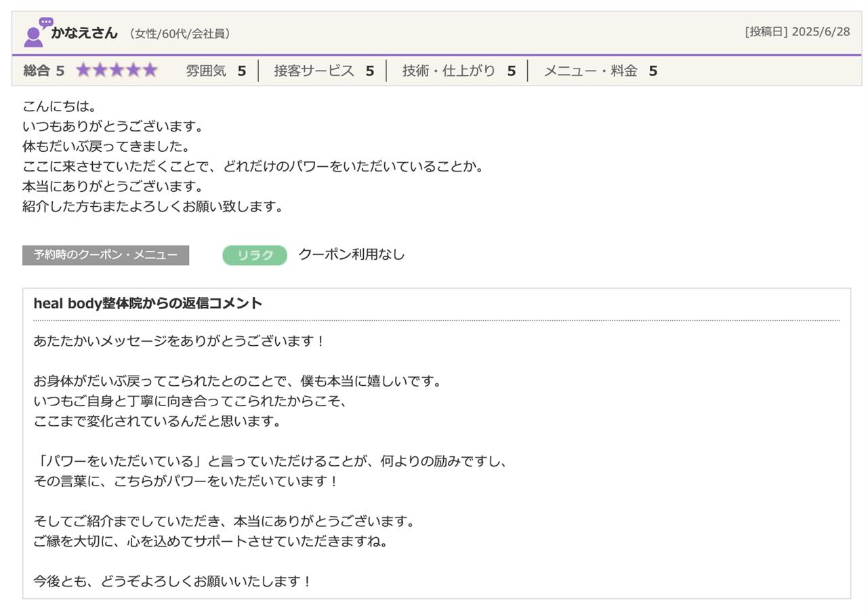Click the クーポン利用なし text
The height and width of the screenshot is (613, 868).
click(x=351, y=254)
